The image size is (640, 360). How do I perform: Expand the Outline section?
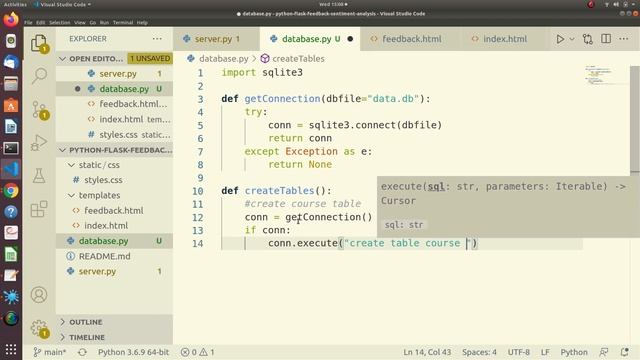tap(114, 322)
